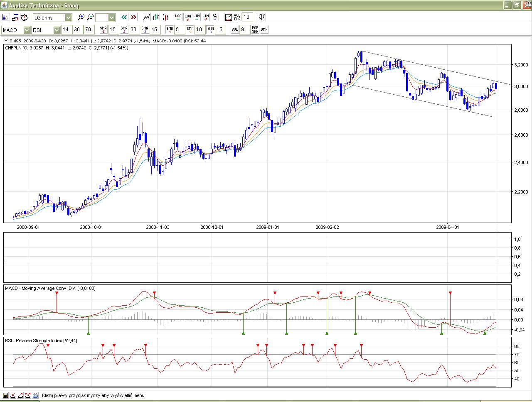The image size is (532, 402).
Task: Switch to candlestick chart type
Action: pyautogui.click(x=165, y=17)
